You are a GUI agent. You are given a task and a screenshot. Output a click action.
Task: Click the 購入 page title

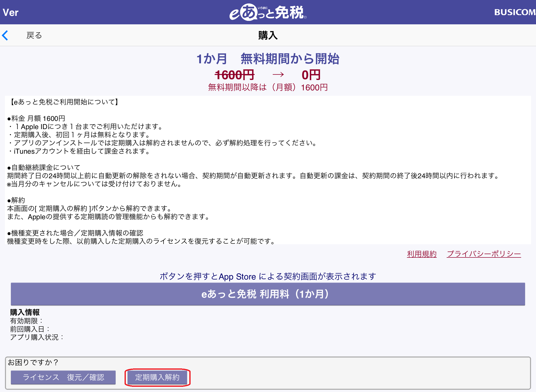coord(268,35)
